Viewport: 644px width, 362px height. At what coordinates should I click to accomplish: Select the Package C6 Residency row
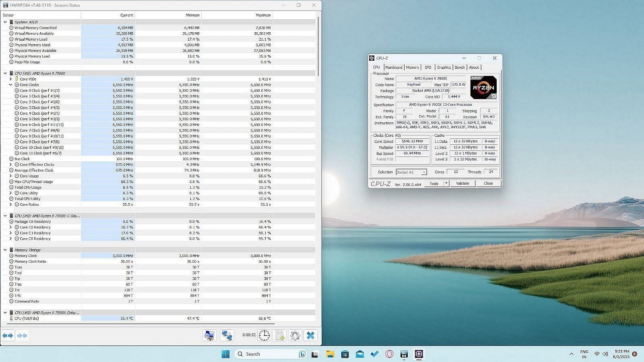[x=158, y=222]
